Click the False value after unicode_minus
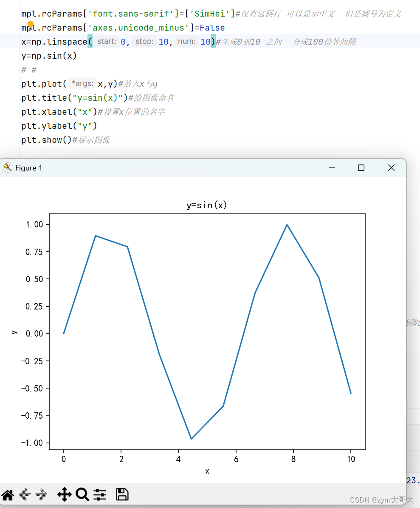 212,28
